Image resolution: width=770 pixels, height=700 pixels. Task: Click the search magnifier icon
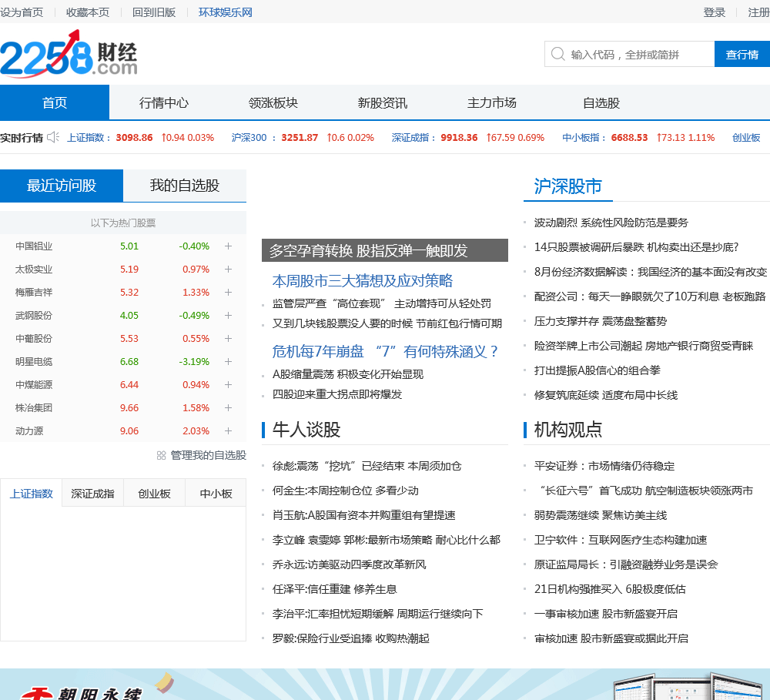557,54
